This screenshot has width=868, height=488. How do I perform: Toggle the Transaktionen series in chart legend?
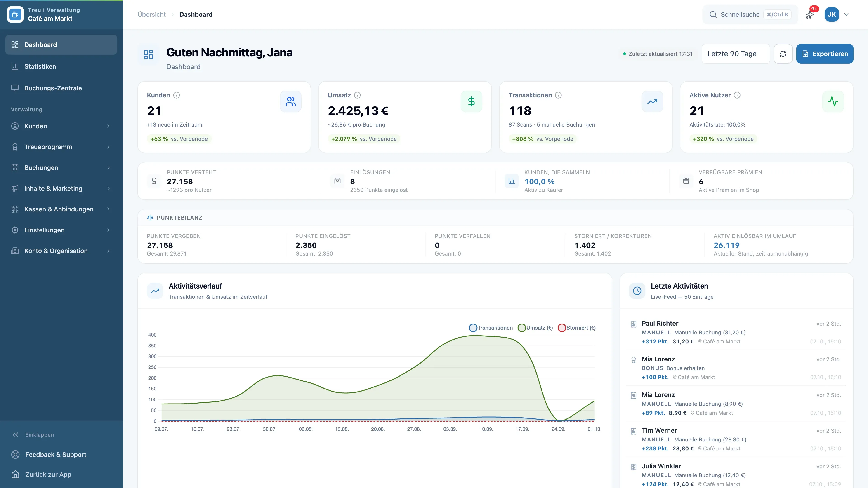tap(491, 328)
